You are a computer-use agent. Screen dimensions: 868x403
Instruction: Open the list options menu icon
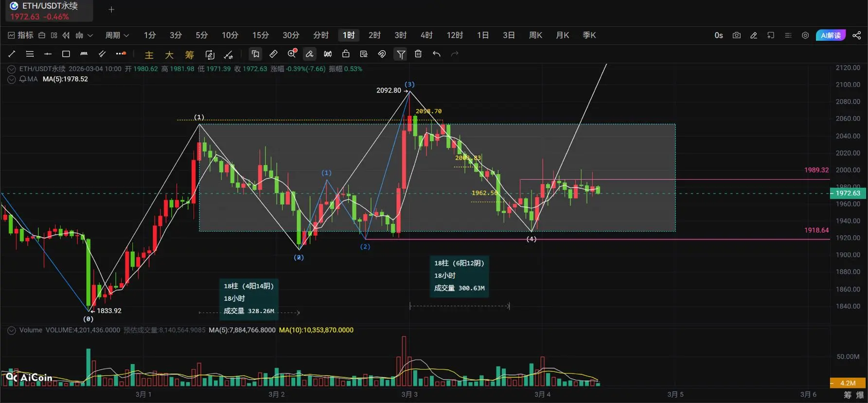point(788,35)
